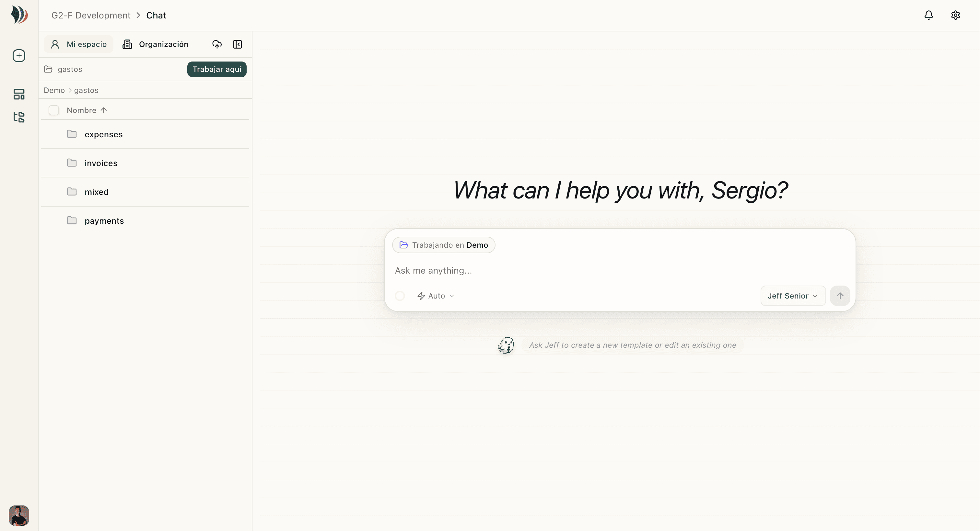Click the send arrow button
This screenshot has height=531, width=980.
pyautogui.click(x=840, y=296)
